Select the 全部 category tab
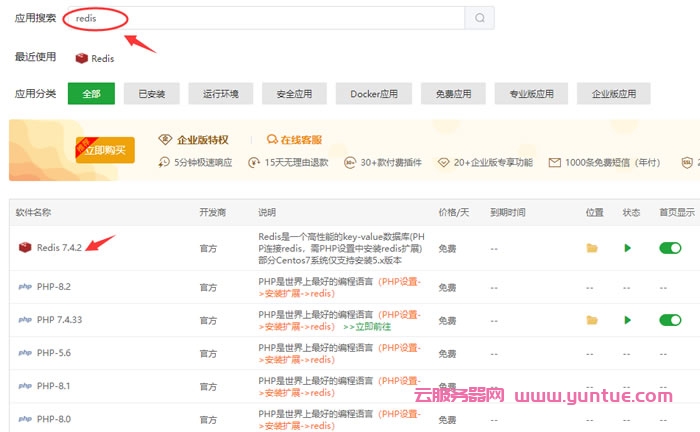The width and height of the screenshot is (700, 432). coord(91,94)
